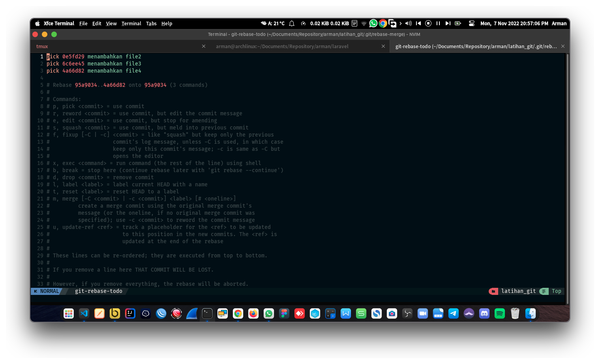Open Discord from the dock
This screenshot has height=364, width=600.
click(484, 313)
